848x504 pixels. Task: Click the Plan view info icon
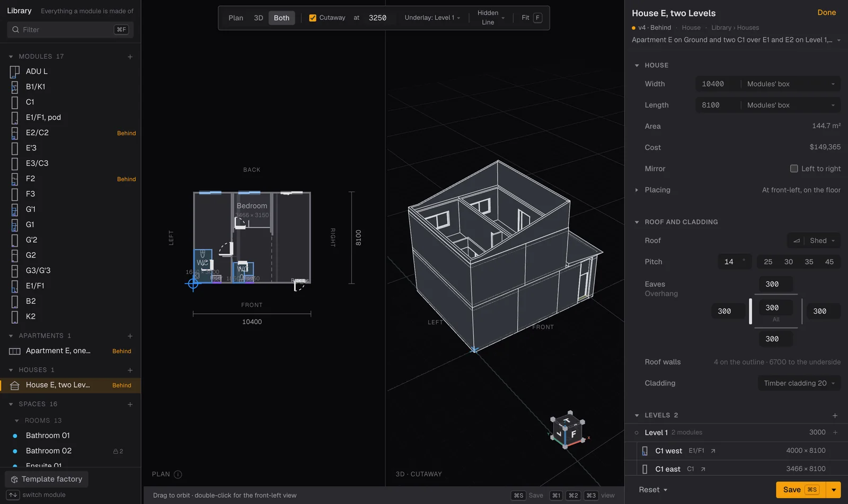pos(178,474)
